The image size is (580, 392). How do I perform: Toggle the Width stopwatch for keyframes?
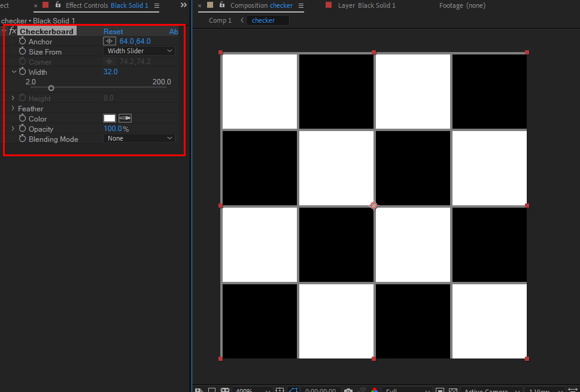(x=23, y=72)
